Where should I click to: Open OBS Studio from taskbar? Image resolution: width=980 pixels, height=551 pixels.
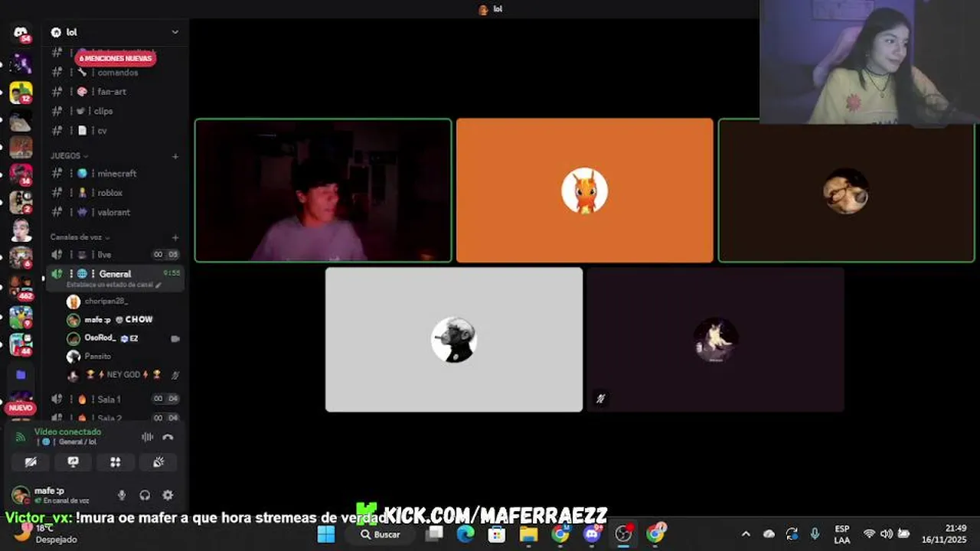click(624, 534)
